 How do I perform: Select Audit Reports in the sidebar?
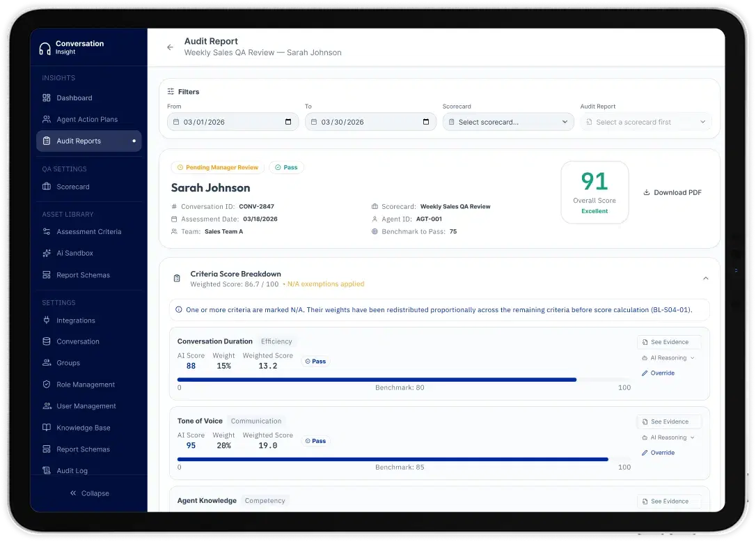pos(88,141)
